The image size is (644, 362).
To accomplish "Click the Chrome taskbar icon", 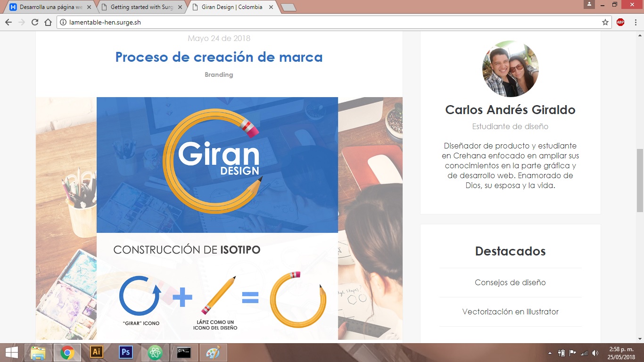I will click(67, 353).
